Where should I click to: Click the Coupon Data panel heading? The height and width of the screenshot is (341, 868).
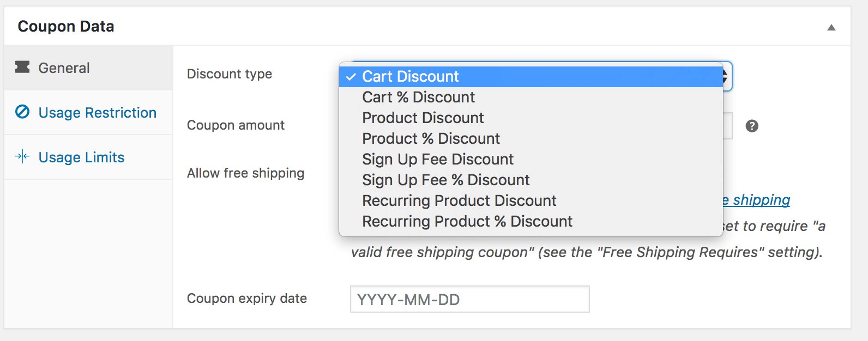point(66,26)
